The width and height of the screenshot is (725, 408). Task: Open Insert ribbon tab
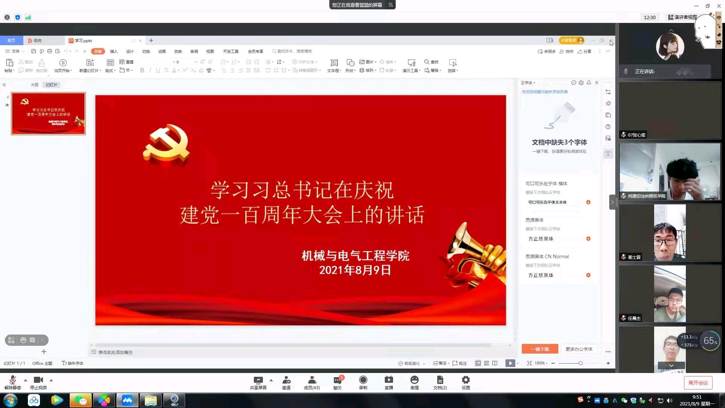click(x=114, y=51)
